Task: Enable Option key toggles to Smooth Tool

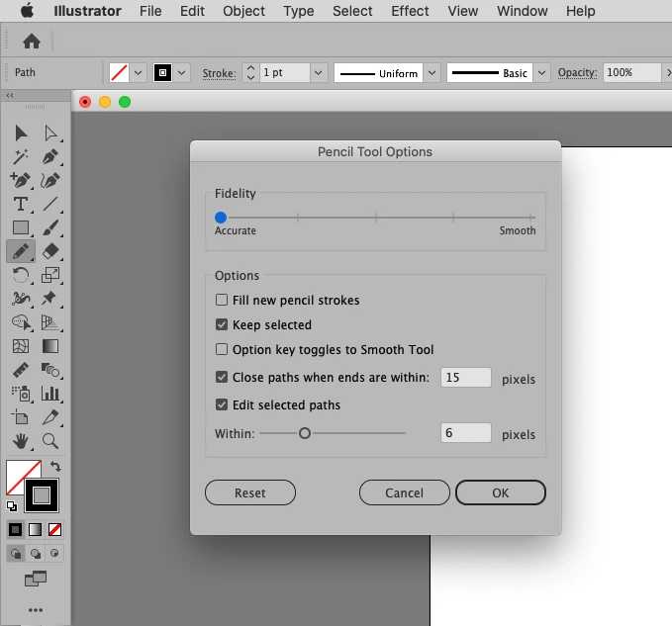Action: click(222, 349)
